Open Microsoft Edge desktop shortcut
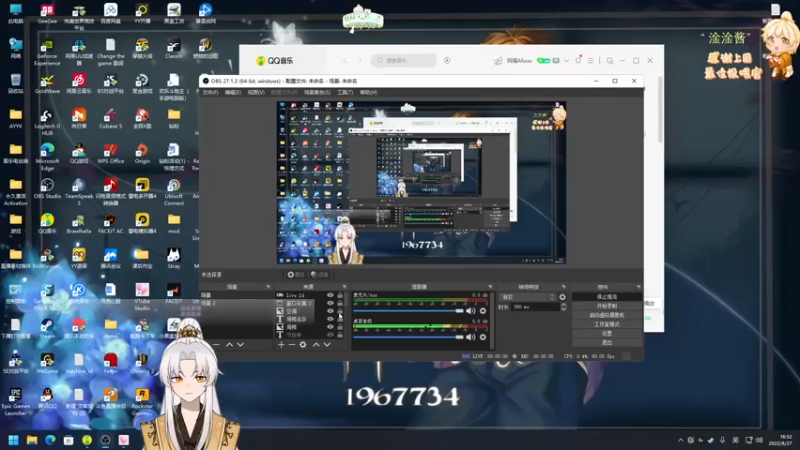This screenshot has width=800, height=450. coord(47,157)
